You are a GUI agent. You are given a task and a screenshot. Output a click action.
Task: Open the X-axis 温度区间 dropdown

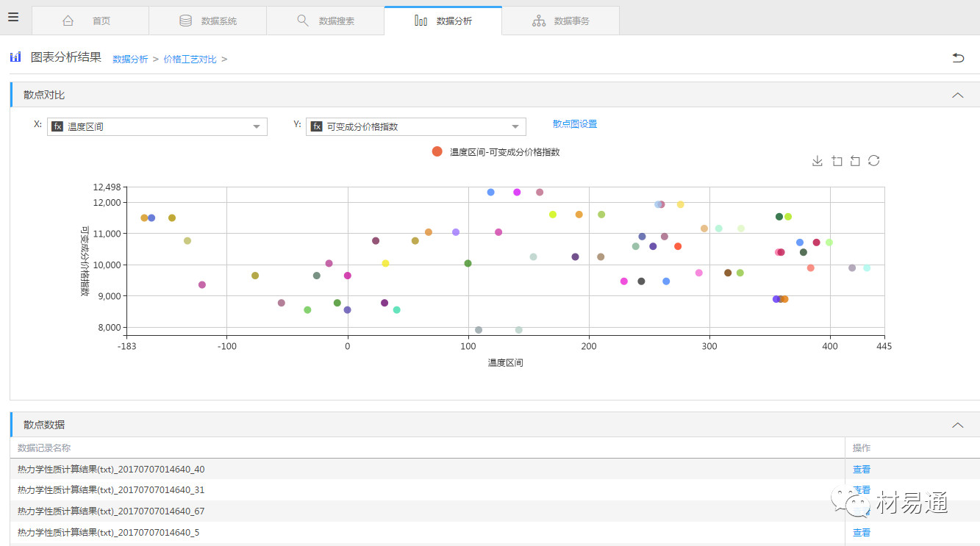[x=157, y=126]
